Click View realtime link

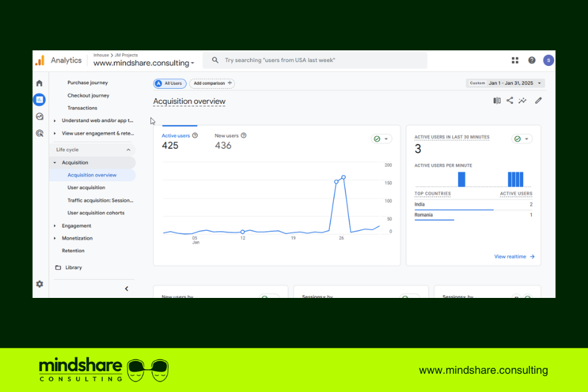(510, 257)
